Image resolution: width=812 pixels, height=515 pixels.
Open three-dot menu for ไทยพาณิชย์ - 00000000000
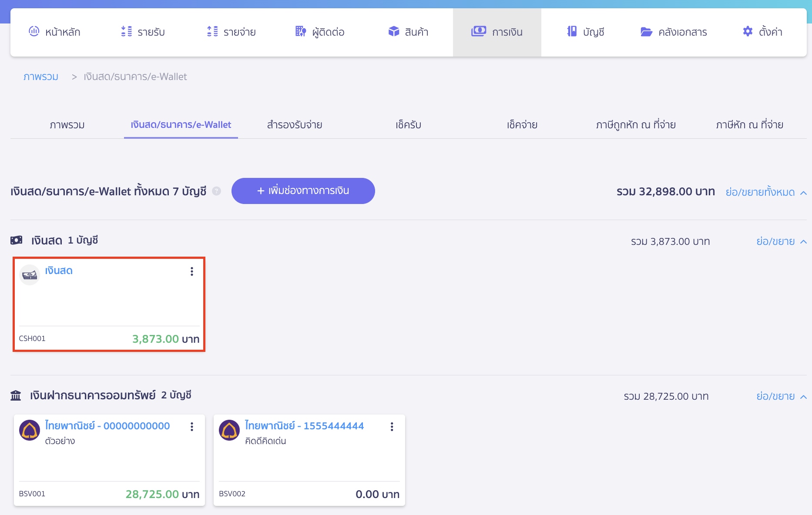191,427
